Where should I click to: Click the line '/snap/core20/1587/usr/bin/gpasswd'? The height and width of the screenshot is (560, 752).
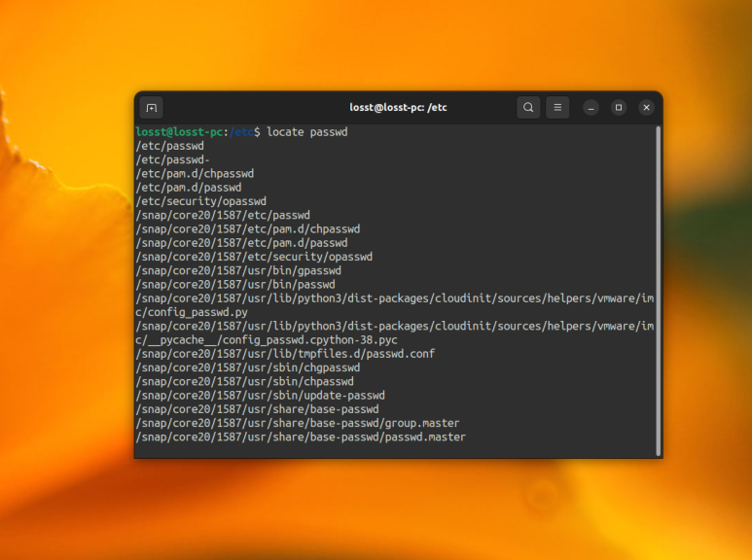coord(238,271)
